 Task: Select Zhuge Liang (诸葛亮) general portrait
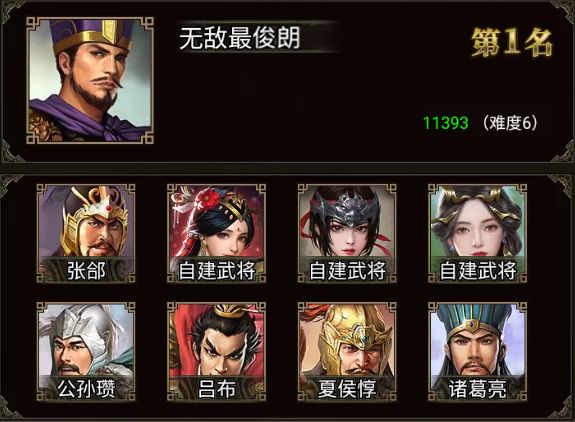[477, 352]
